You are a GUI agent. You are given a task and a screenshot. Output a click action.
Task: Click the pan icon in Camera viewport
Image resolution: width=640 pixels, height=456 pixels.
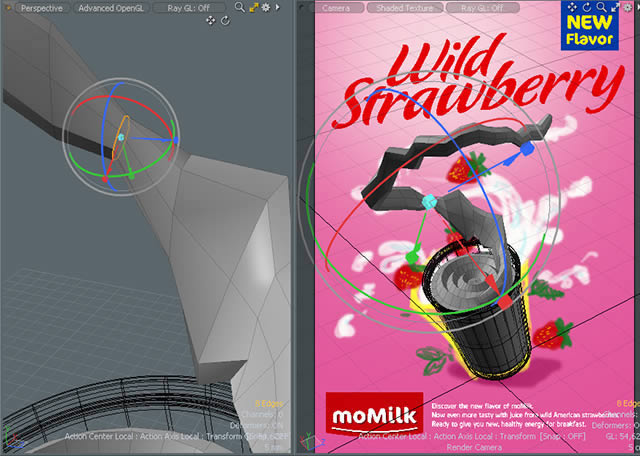(x=572, y=6)
